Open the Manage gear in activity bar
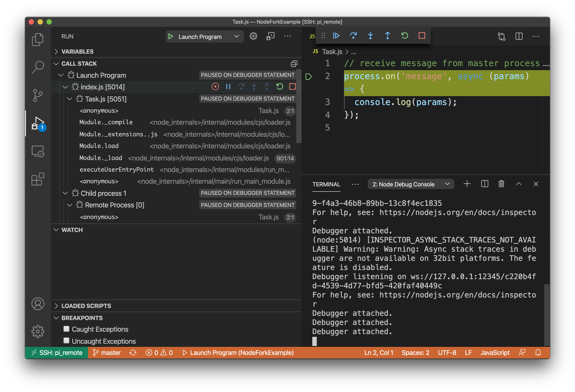The width and height of the screenshot is (575, 392). click(38, 331)
